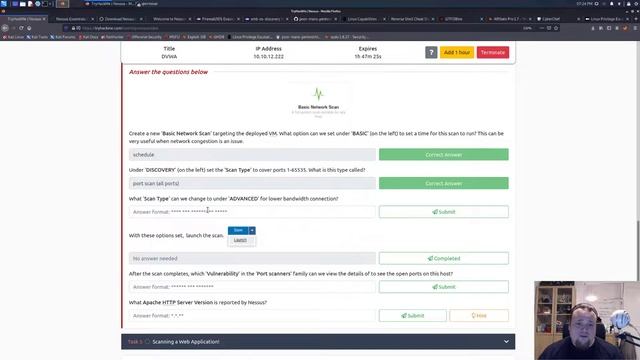Switch to the Linux Capabilities tab
The width and height of the screenshot is (640, 360).
point(363,19)
